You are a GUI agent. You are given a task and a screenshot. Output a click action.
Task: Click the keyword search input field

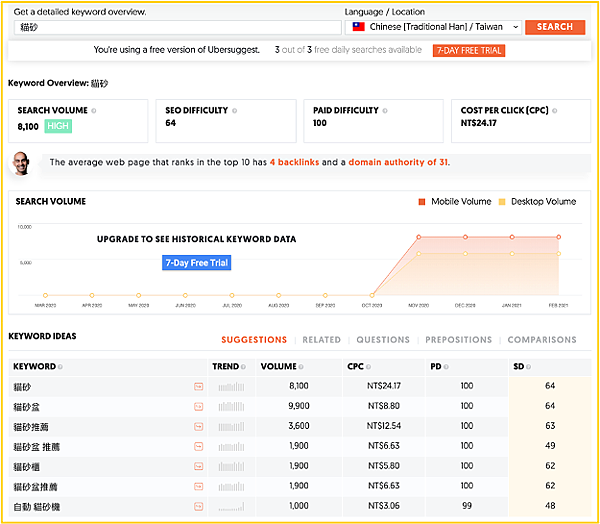[178, 27]
